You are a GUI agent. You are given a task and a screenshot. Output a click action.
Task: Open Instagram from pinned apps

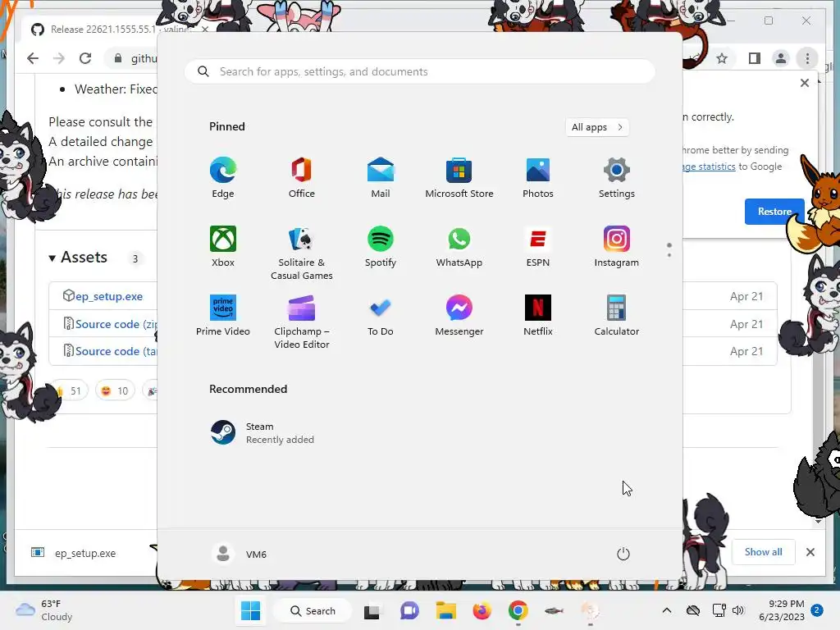[617, 246]
